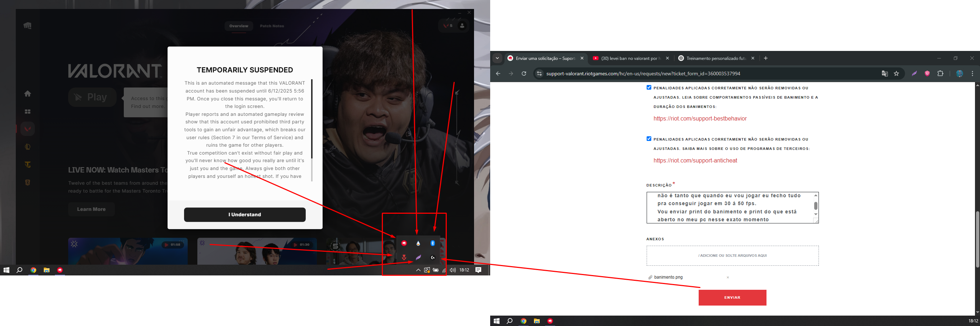Open the games grid in the Riot sidebar
This screenshot has width=980, height=326.
[27, 112]
